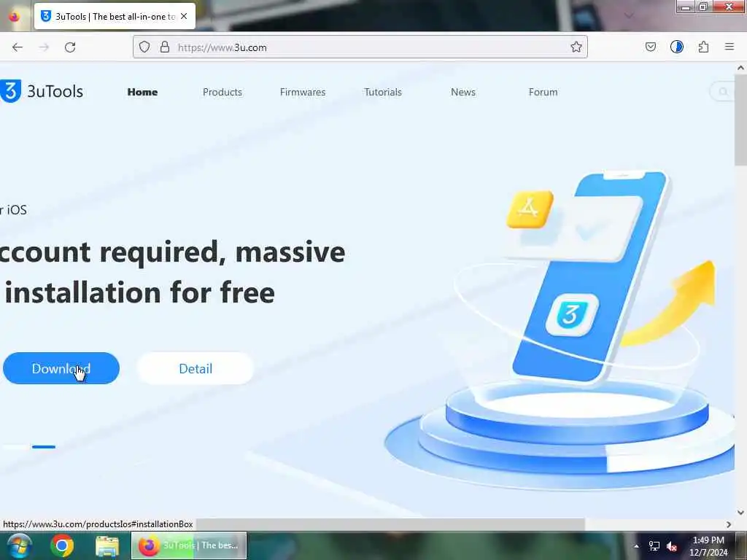This screenshot has height=560, width=747.
Task: Click the half-moon dark mode extension icon
Action: click(x=676, y=47)
